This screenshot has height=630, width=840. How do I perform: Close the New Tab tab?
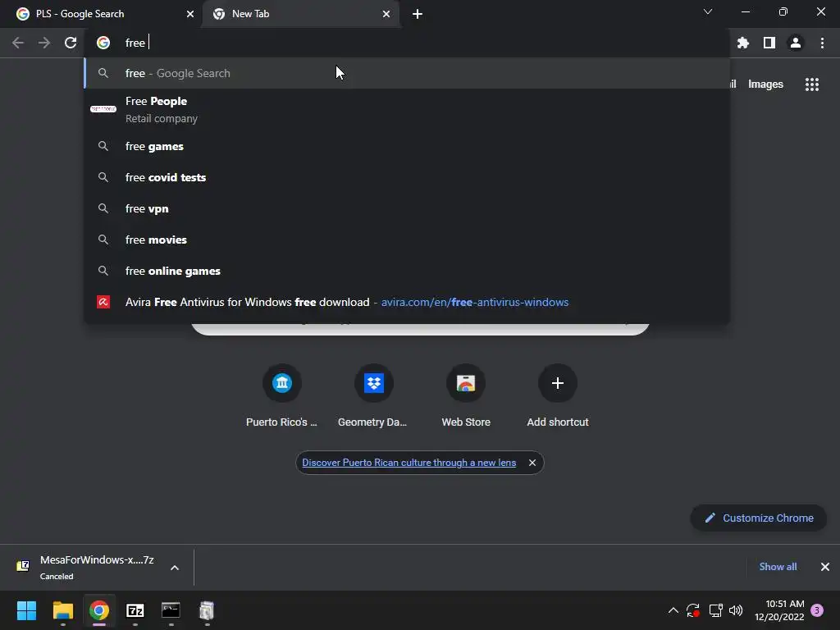tap(386, 14)
